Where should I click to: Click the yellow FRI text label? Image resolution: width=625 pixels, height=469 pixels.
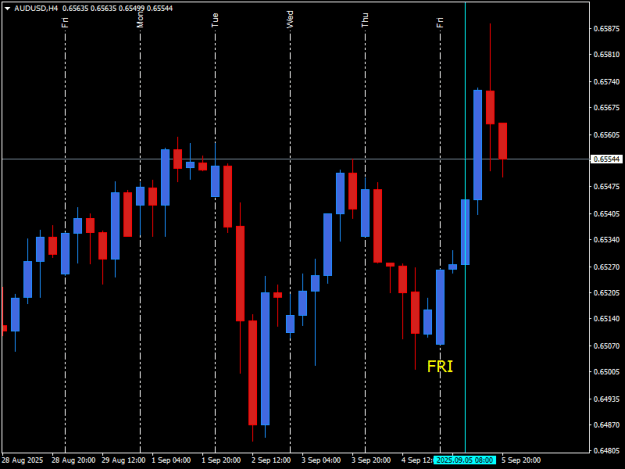(x=440, y=367)
